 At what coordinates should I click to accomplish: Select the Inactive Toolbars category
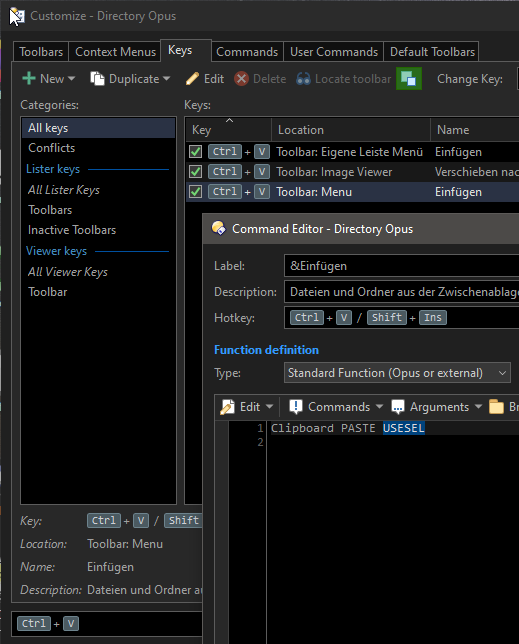pyautogui.click(x=99, y=230)
